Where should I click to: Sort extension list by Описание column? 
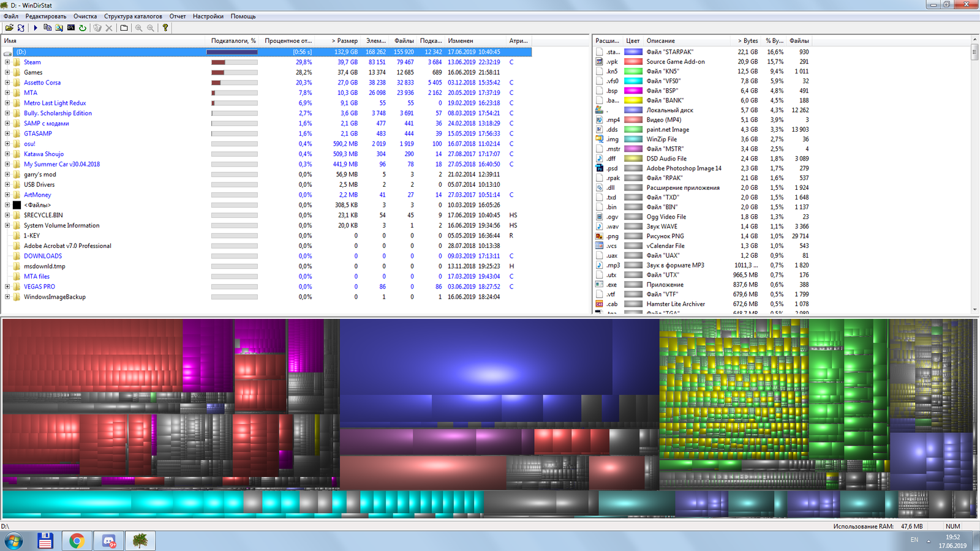coord(686,40)
